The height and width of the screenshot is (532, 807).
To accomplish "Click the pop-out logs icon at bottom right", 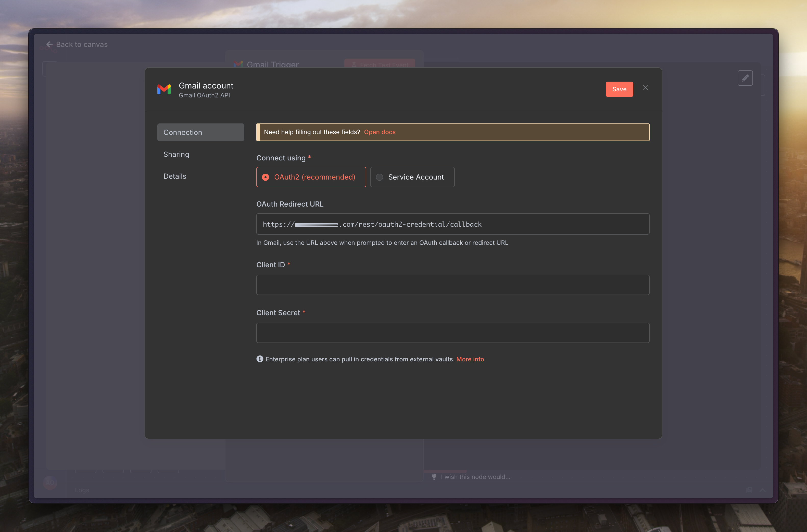I will click(x=749, y=490).
